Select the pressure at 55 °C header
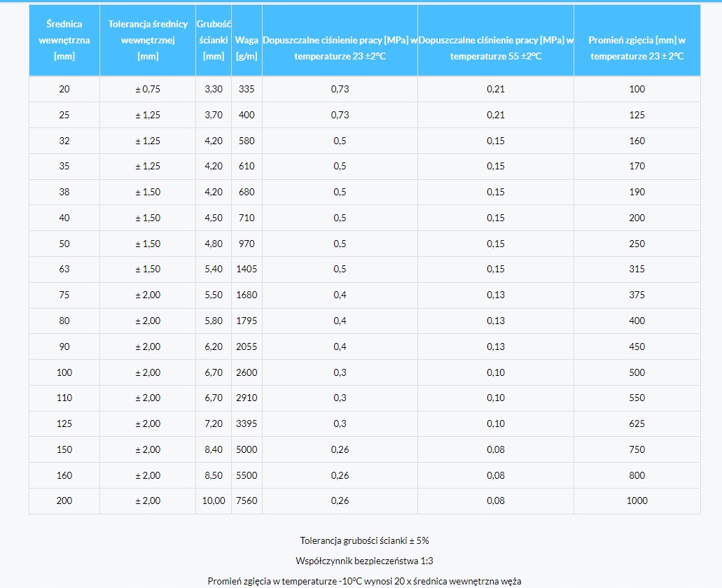The width and height of the screenshot is (722, 588). pos(496,48)
